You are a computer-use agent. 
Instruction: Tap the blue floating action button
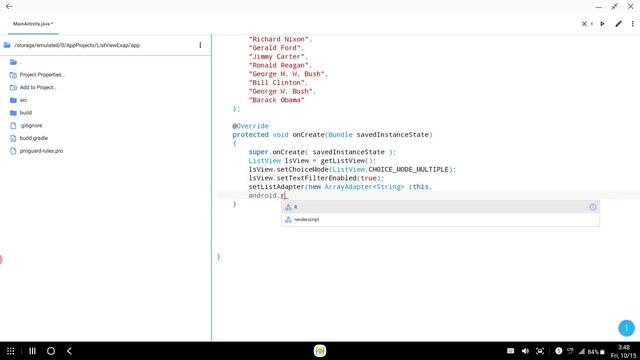point(626,328)
